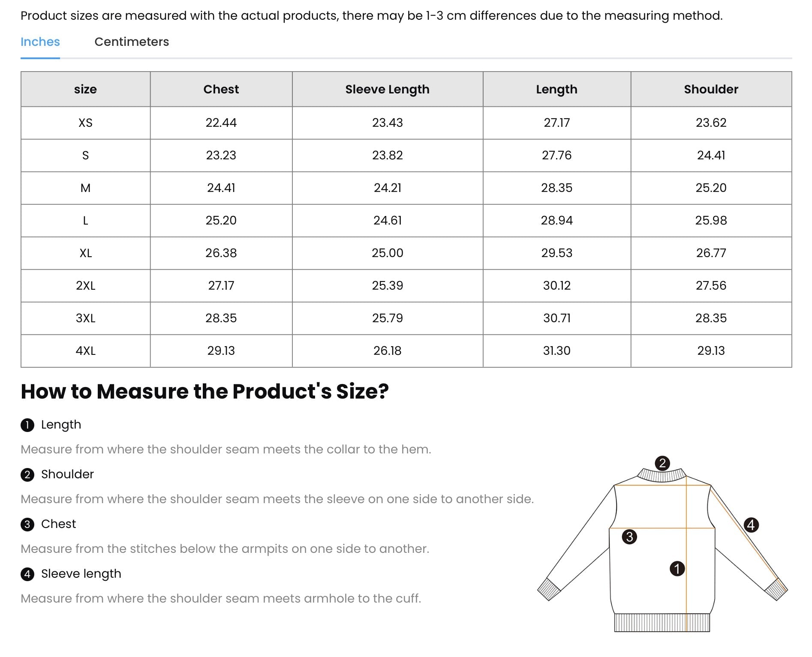Click the Length column header
This screenshot has width=812, height=657.
tap(556, 89)
